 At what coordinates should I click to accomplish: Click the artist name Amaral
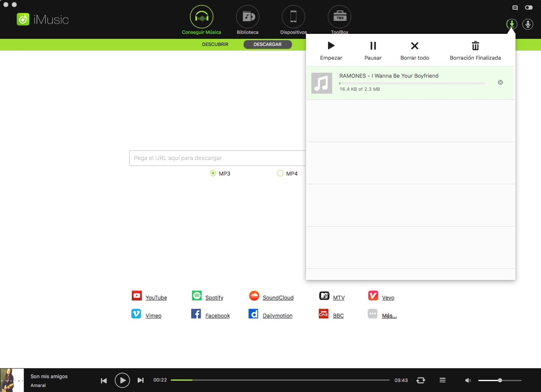tap(38, 385)
